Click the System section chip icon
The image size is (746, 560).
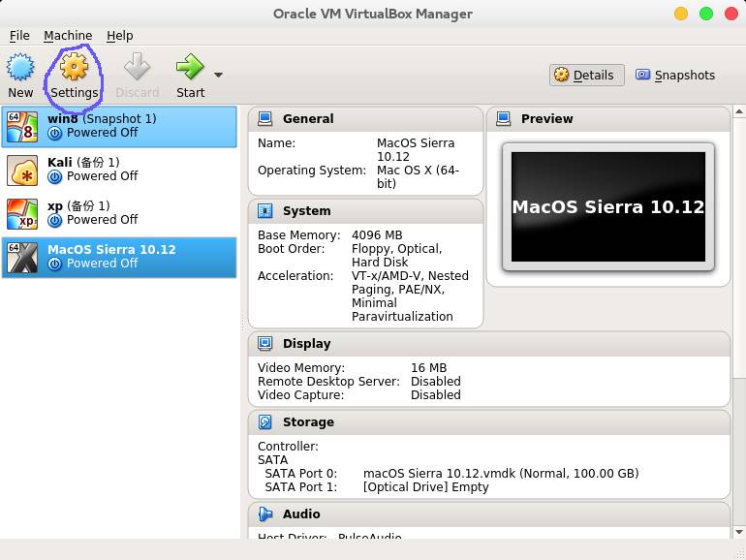tap(265, 210)
